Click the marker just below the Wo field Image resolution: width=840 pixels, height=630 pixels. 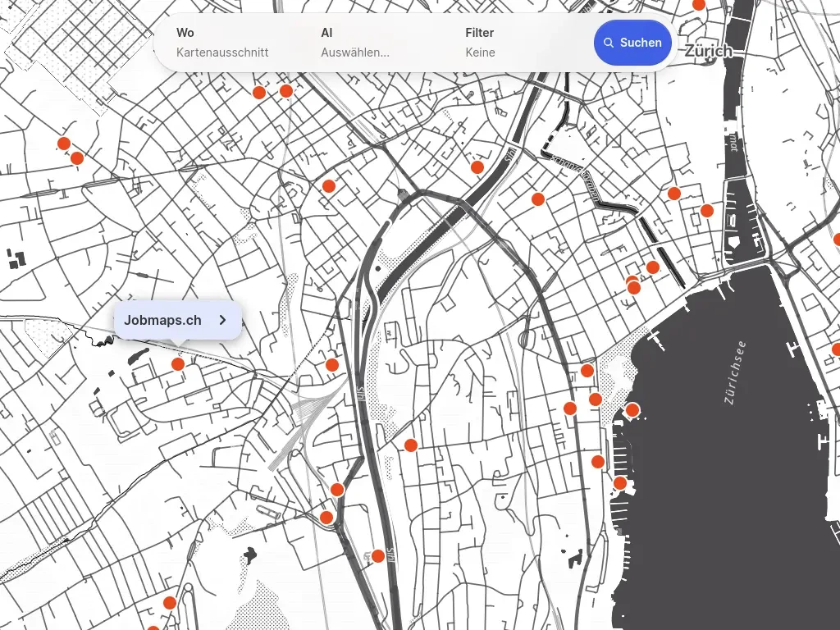click(258, 93)
